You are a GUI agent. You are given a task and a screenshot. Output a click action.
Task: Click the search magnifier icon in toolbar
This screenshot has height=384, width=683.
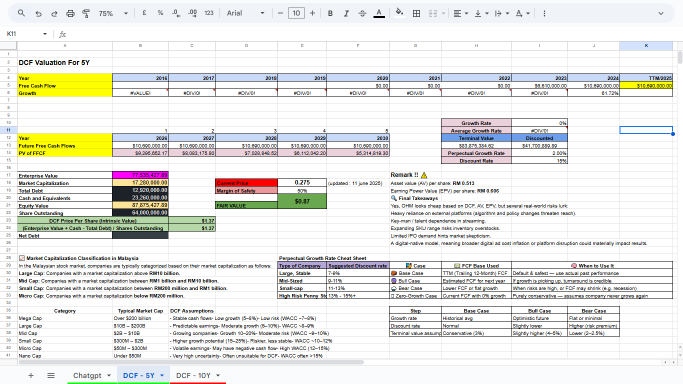[x=21, y=13]
